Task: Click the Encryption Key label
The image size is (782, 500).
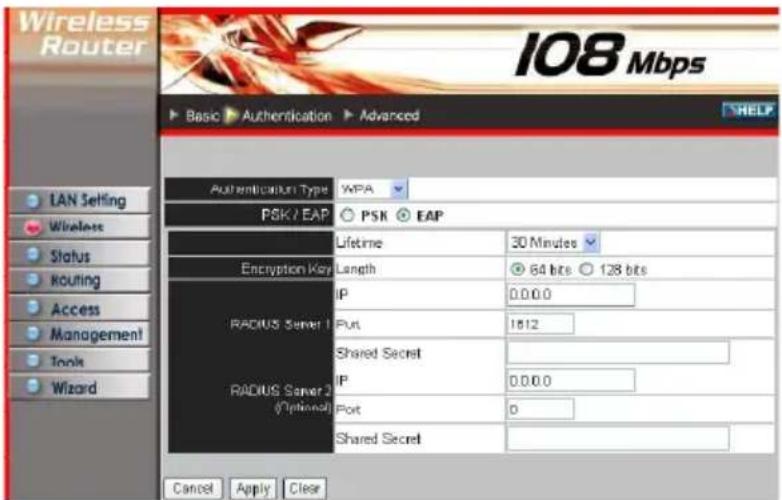Action: [x=286, y=269]
